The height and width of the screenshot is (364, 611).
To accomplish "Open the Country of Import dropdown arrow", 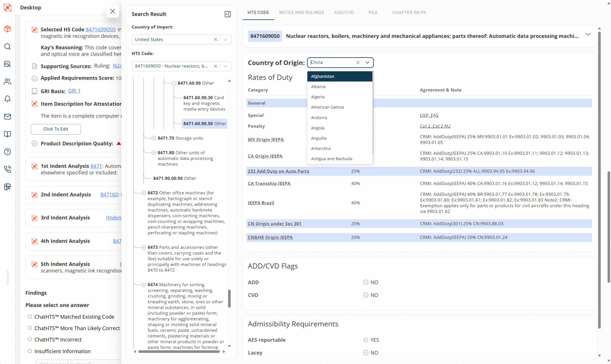I will pos(226,40).
